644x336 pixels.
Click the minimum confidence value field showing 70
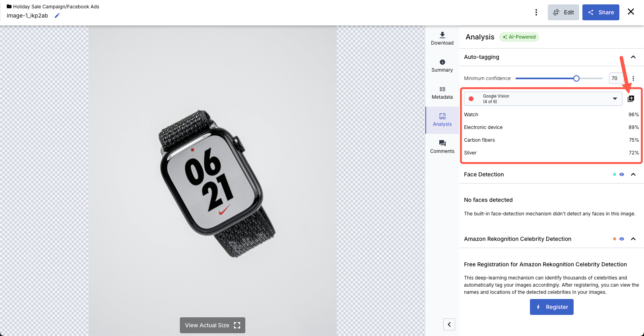[x=616, y=78]
